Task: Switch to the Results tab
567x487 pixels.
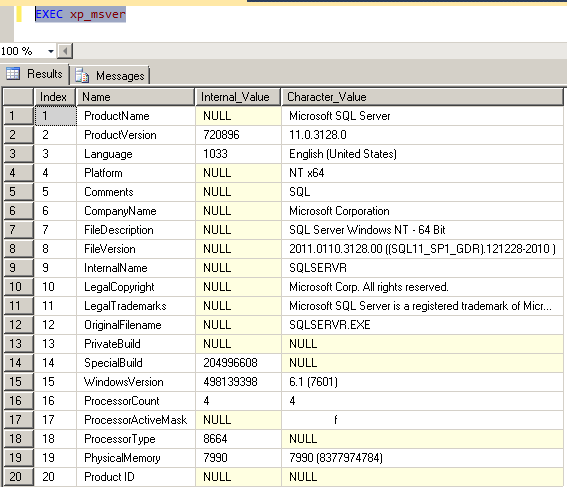Action: point(35,74)
